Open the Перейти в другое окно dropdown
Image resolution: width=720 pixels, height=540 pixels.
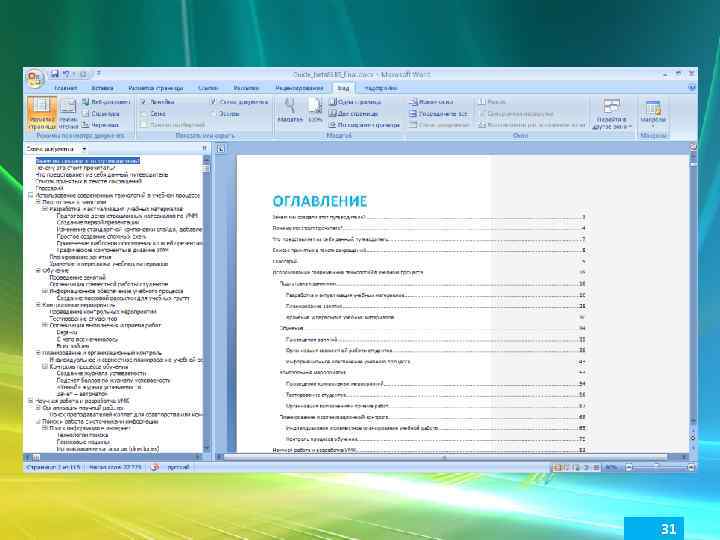pyautogui.click(x=612, y=113)
